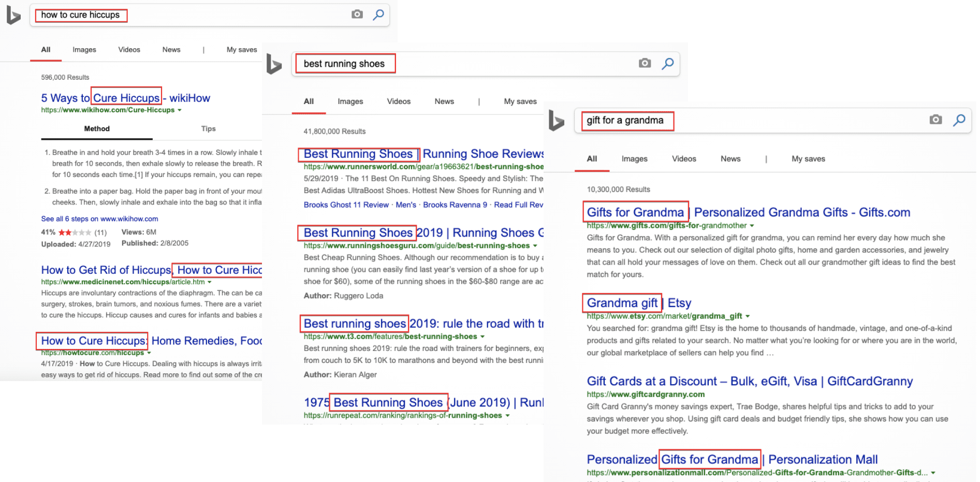The width and height of the screenshot is (980, 482).
Task: Select the Videos tab in the hiccups window
Action: tap(129, 50)
